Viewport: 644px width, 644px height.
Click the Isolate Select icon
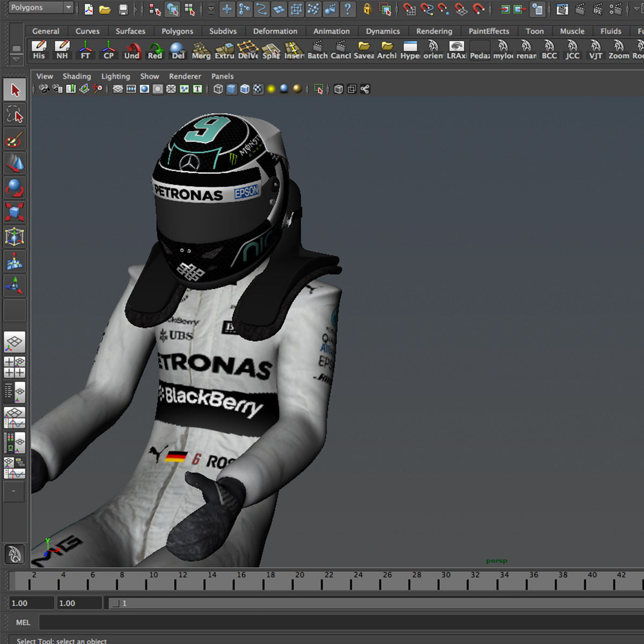[319, 89]
